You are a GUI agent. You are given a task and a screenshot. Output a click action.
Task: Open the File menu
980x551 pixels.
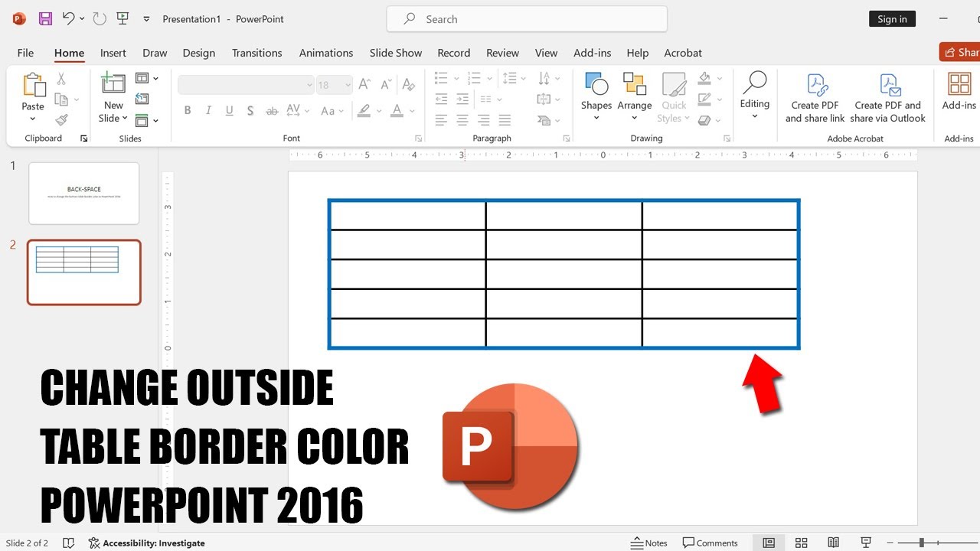coord(25,53)
